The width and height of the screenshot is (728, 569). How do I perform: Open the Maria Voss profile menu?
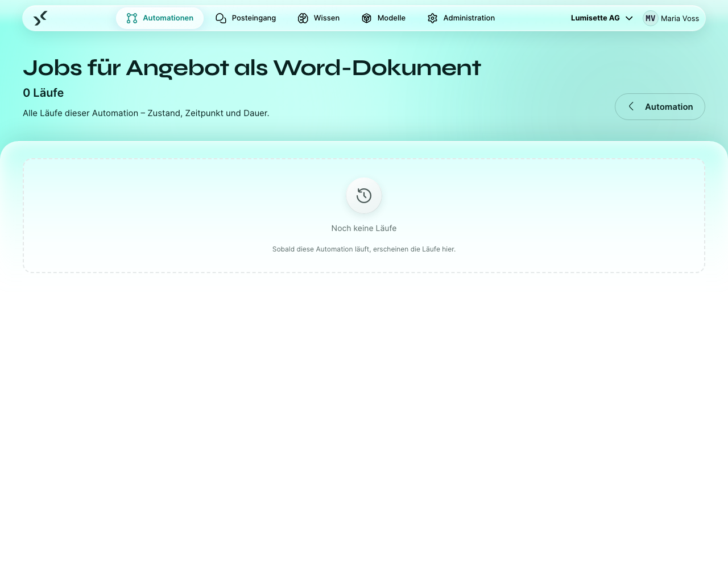(x=680, y=18)
